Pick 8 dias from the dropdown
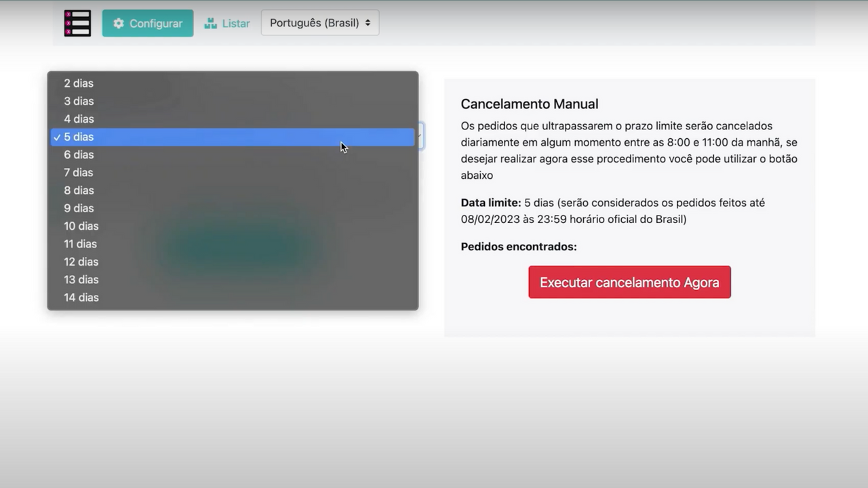 click(x=233, y=190)
